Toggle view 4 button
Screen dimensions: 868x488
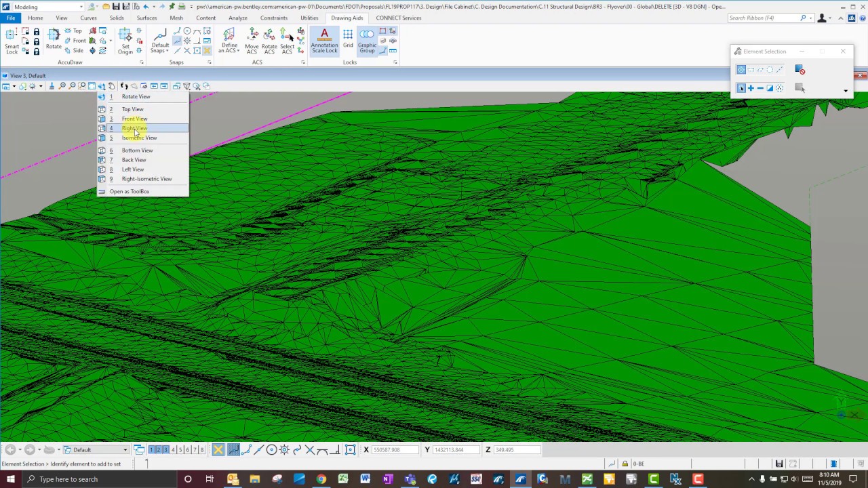coord(173,450)
